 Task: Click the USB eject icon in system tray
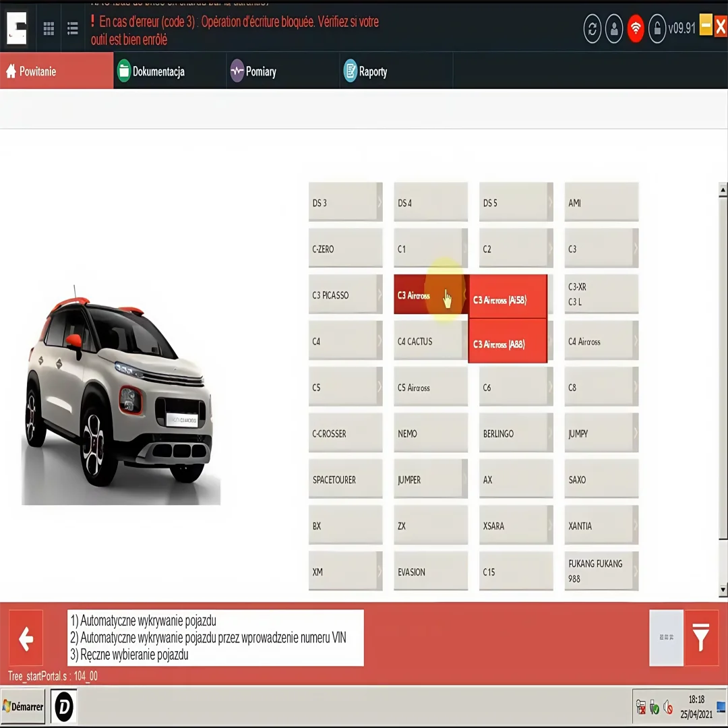click(x=654, y=707)
